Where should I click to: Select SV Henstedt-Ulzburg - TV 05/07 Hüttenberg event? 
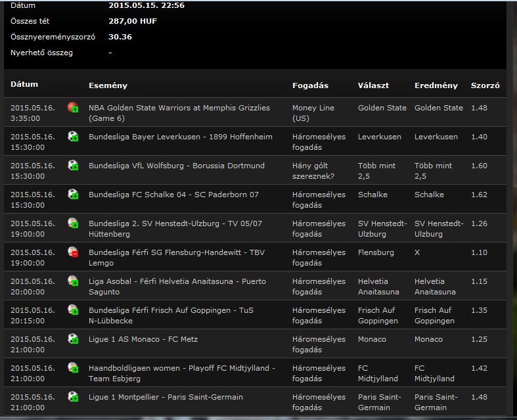tap(175, 229)
